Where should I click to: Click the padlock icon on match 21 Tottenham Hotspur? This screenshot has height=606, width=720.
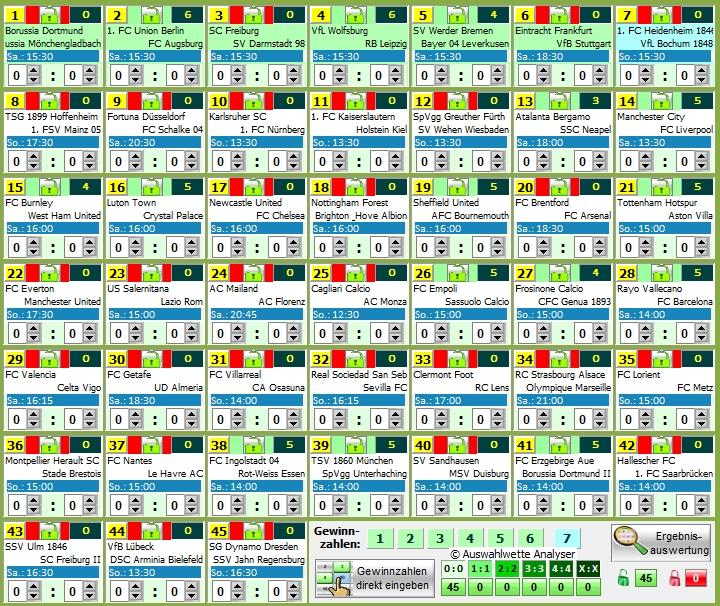[661, 187]
